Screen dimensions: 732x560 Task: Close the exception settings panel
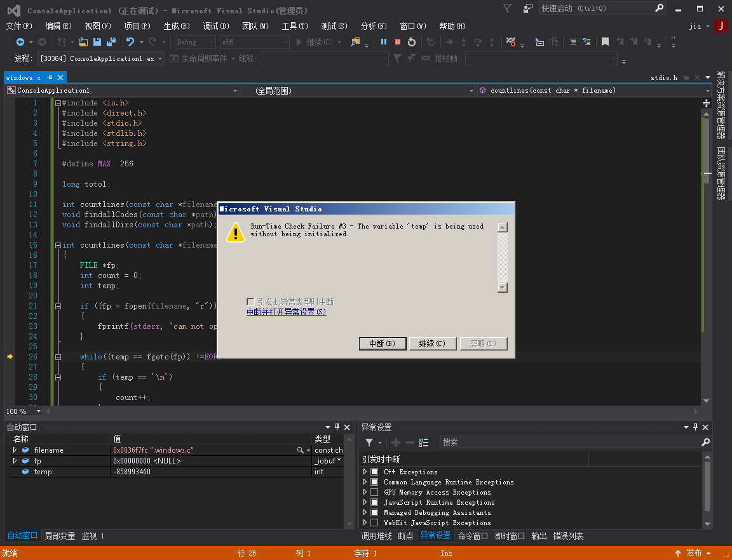pos(705,427)
